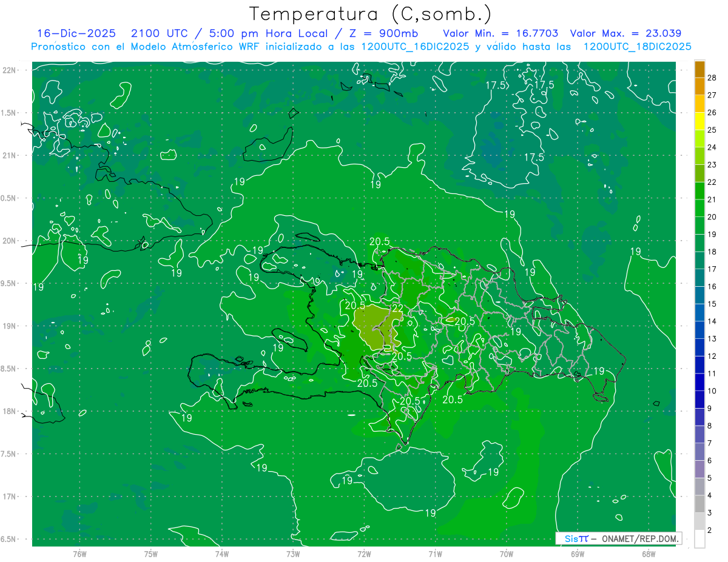This screenshot has height=562, width=728.
Task: Click the 22N latitude axis label
Action: pyautogui.click(x=10, y=70)
